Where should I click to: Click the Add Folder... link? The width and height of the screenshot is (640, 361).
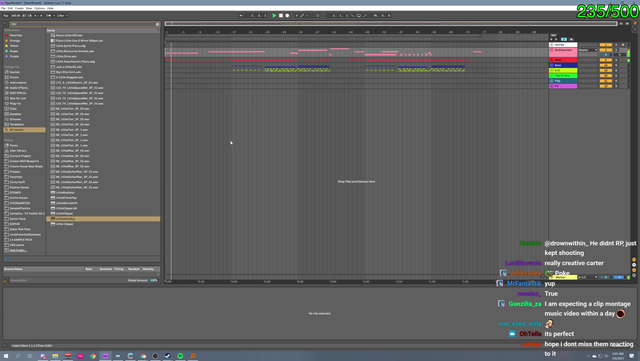coord(18,250)
